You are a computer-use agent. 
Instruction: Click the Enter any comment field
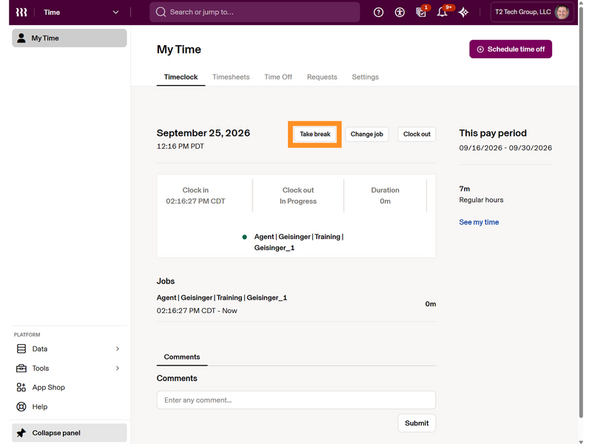click(x=296, y=400)
